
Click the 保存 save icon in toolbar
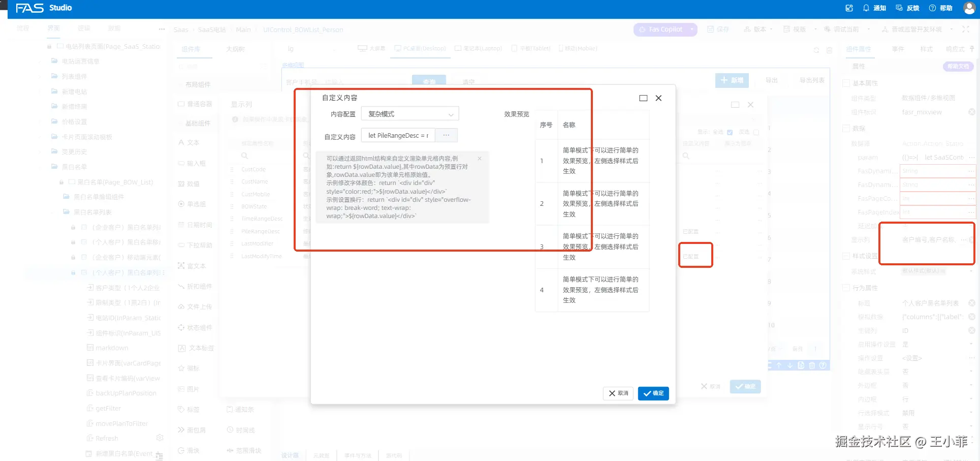tap(718, 29)
